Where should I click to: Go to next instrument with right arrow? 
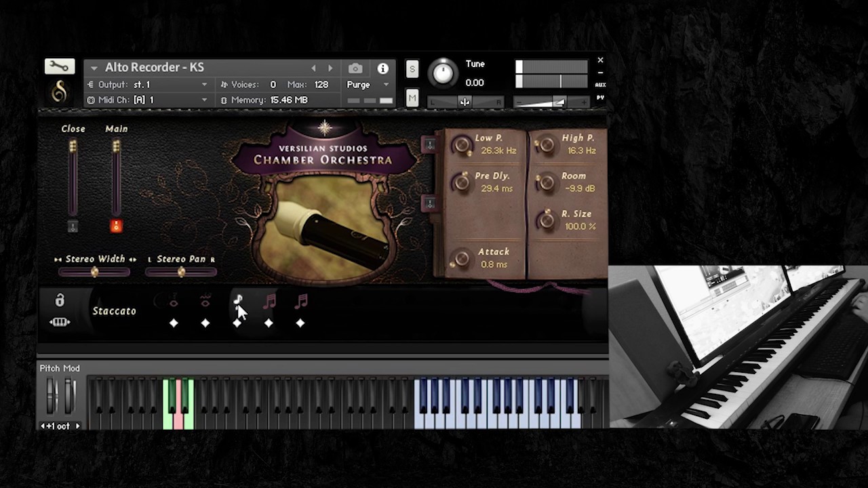pos(330,68)
